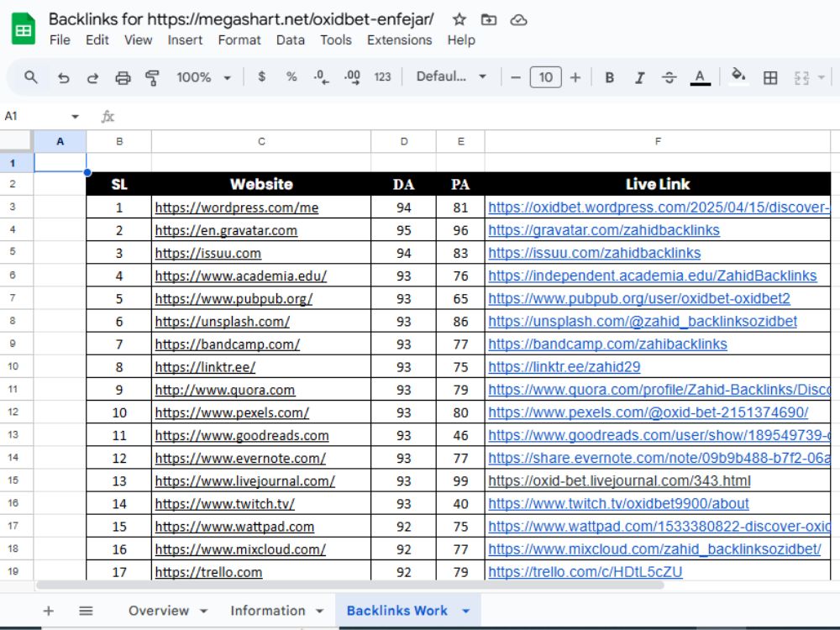Decrease decimal places
The width and height of the screenshot is (840, 630).
[x=321, y=77]
